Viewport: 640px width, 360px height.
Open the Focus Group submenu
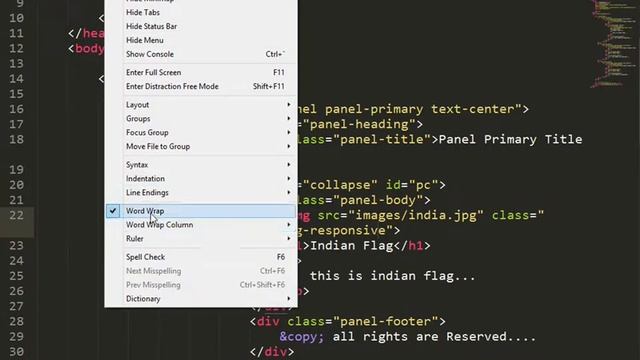pos(200,133)
